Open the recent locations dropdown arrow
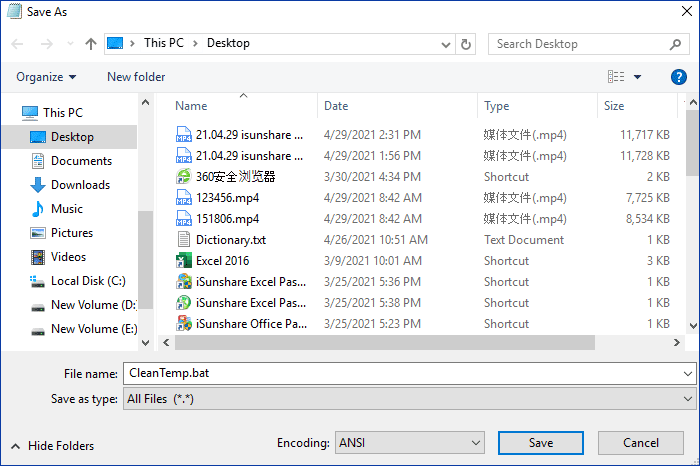 coord(70,44)
